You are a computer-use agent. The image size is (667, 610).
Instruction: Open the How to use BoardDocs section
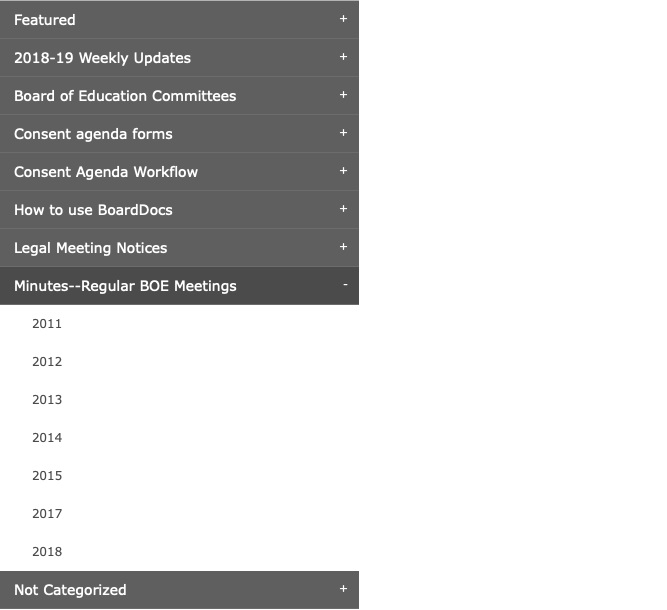click(x=179, y=210)
